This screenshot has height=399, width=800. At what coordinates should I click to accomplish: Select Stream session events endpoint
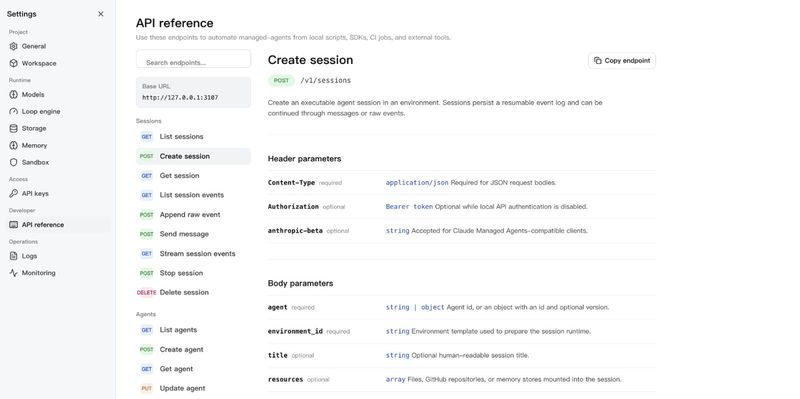193,254
